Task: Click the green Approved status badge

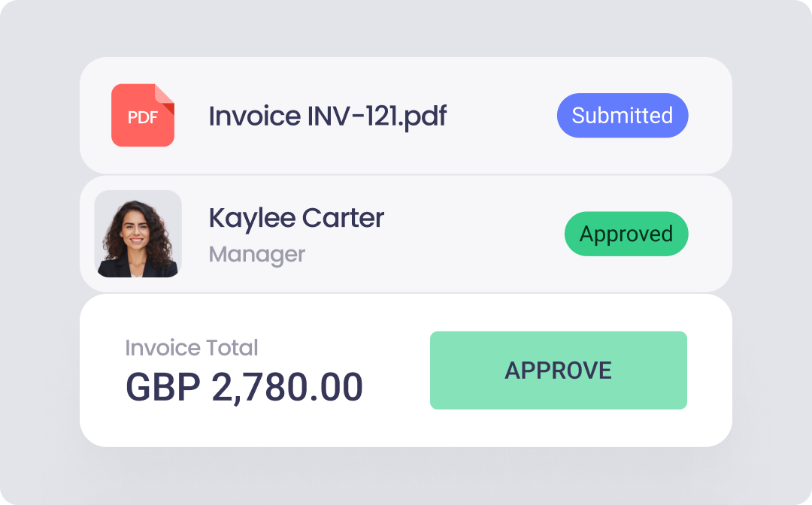Action: pyautogui.click(x=626, y=234)
